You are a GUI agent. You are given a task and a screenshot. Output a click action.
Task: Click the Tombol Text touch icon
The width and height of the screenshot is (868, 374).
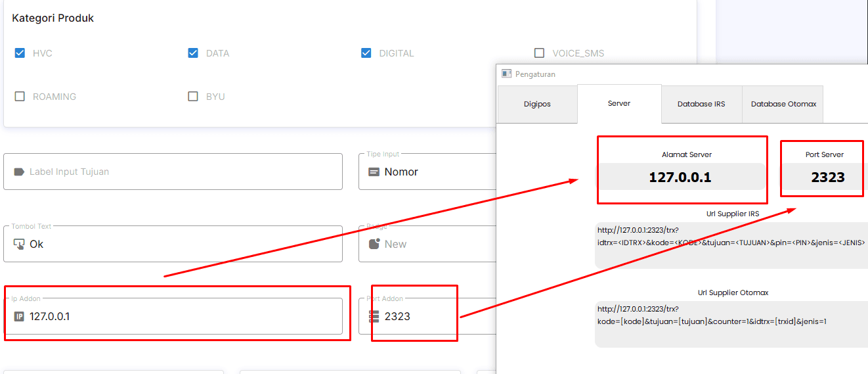[x=19, y=244]
